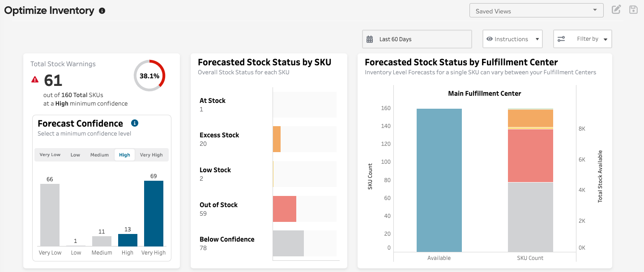Click the Out of Stock red bar

285,209
